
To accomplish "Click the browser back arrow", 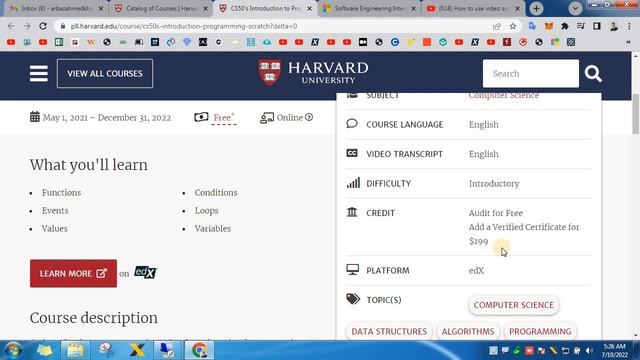I will click(x=11, y=26).
